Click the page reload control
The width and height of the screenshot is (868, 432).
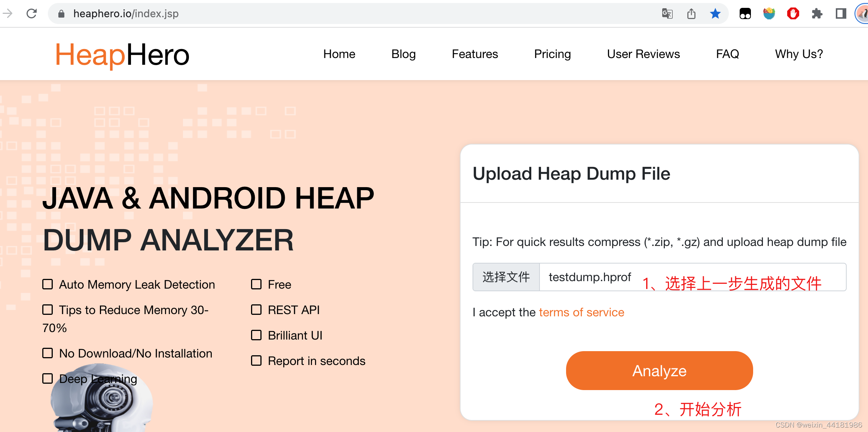[32, 13]
